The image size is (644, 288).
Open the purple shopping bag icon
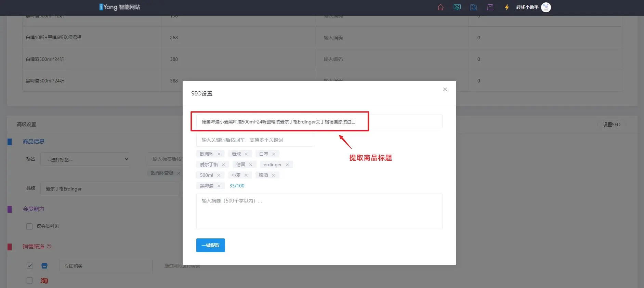(x=490, y=7)
